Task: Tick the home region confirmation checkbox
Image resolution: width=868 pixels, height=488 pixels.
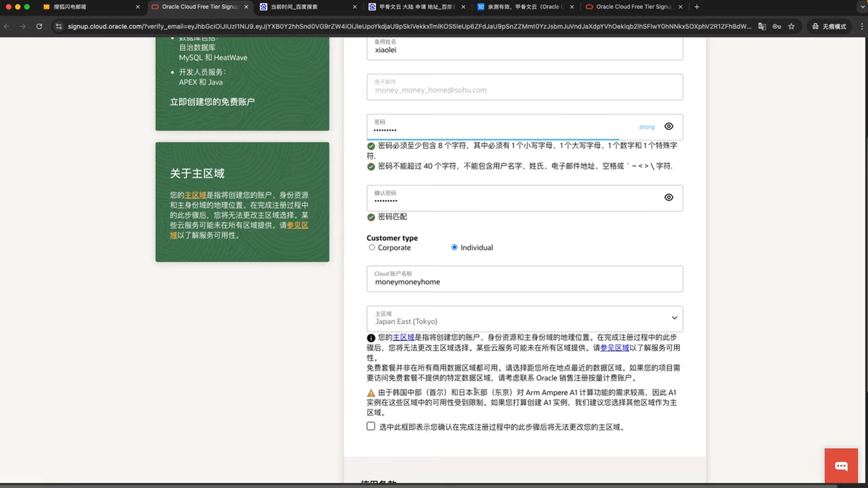Action: (x=371, y=426)
